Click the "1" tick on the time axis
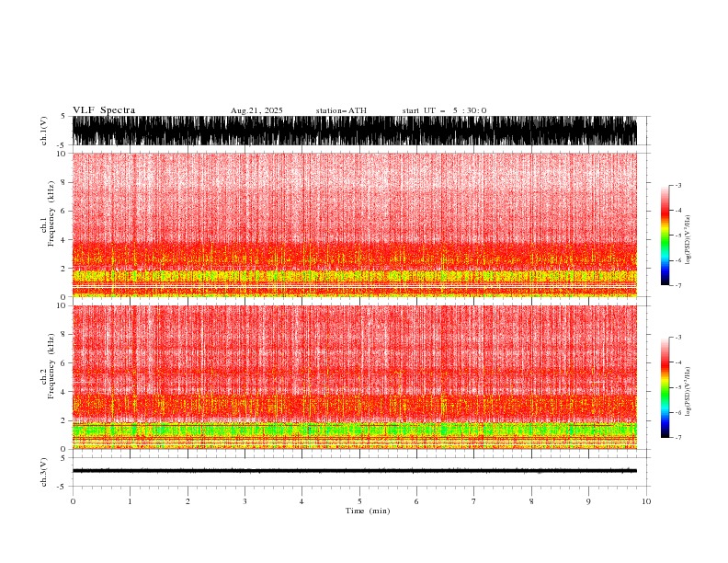This screenshot has height=563, width=728. 130,501
